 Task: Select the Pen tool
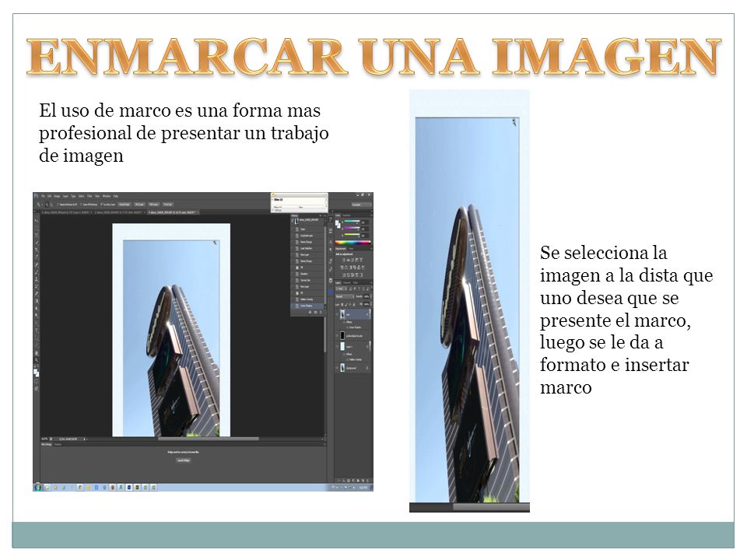(37, 323)
